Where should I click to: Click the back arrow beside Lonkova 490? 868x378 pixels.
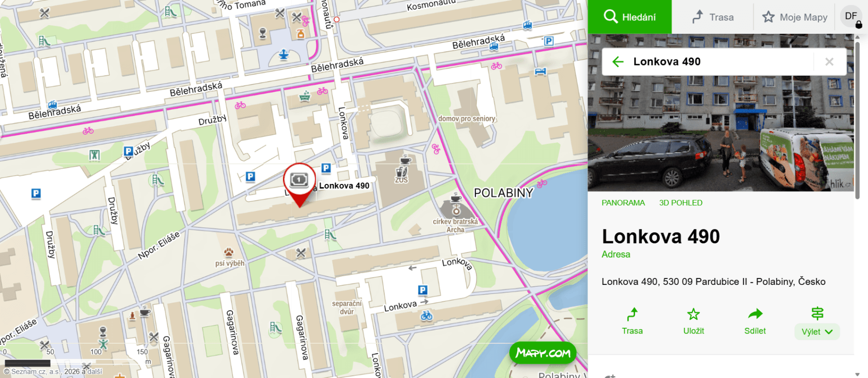(618, 62)
